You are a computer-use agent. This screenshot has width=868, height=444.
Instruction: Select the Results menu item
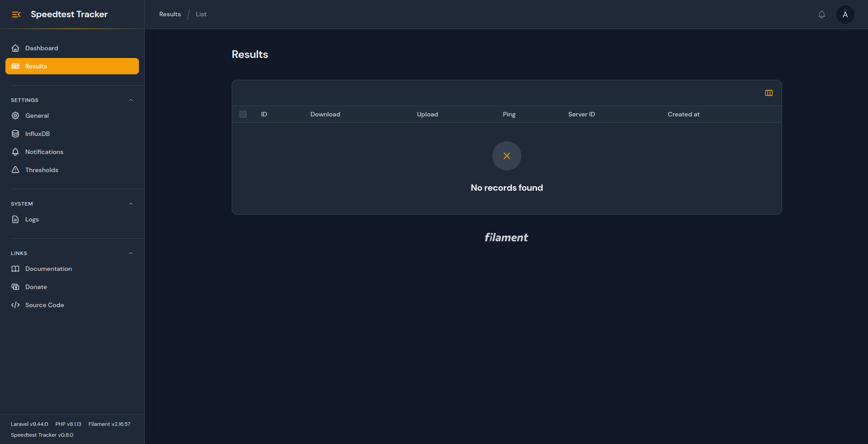coord(72,66)
